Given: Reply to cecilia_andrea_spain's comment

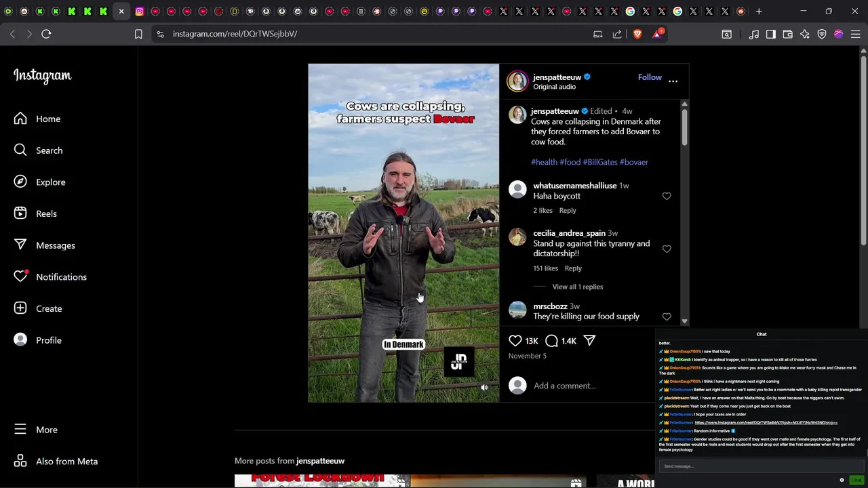Looking at the screenshot, I should pos(573,268).
